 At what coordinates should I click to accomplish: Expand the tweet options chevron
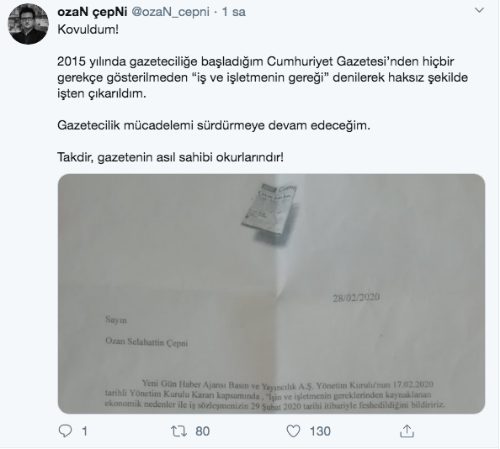coord(479,10)
